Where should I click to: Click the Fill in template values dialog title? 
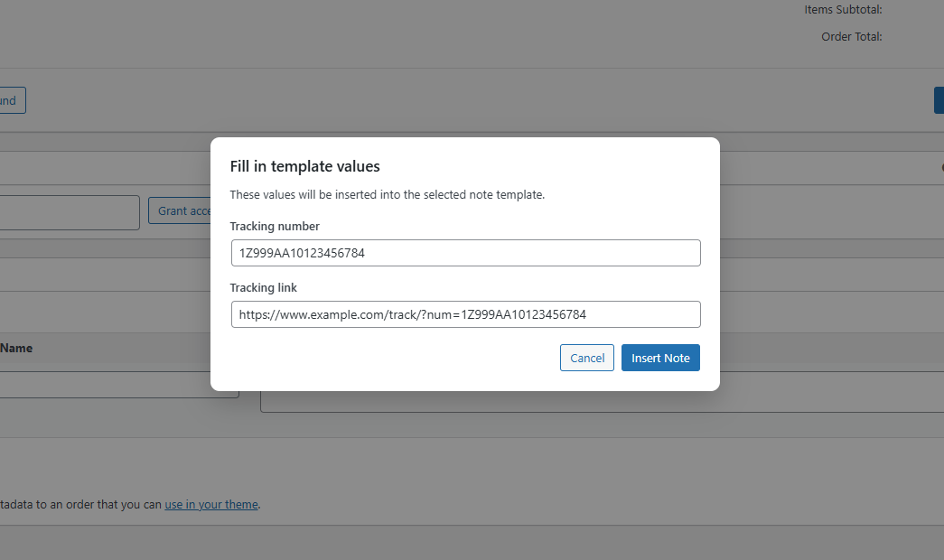pyautogui.click(x=304, y=166)
